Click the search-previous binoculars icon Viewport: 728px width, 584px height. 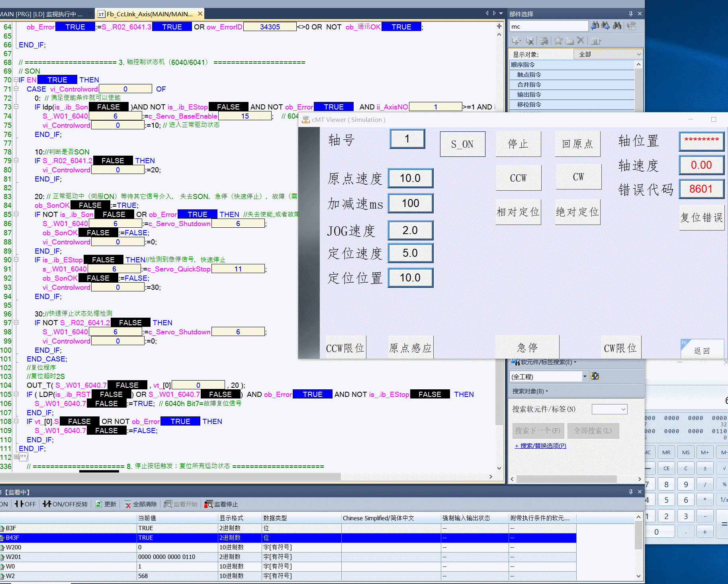tap(595, 26)
